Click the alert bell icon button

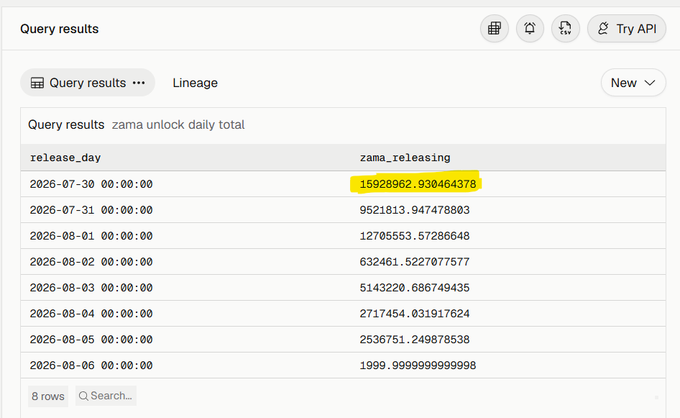530,29
